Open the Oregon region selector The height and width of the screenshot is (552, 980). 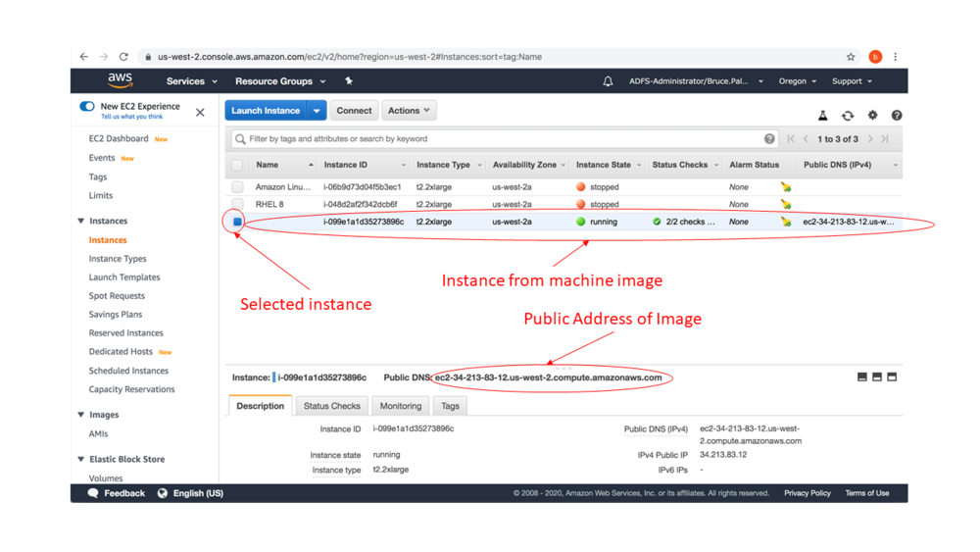[798, 81]
